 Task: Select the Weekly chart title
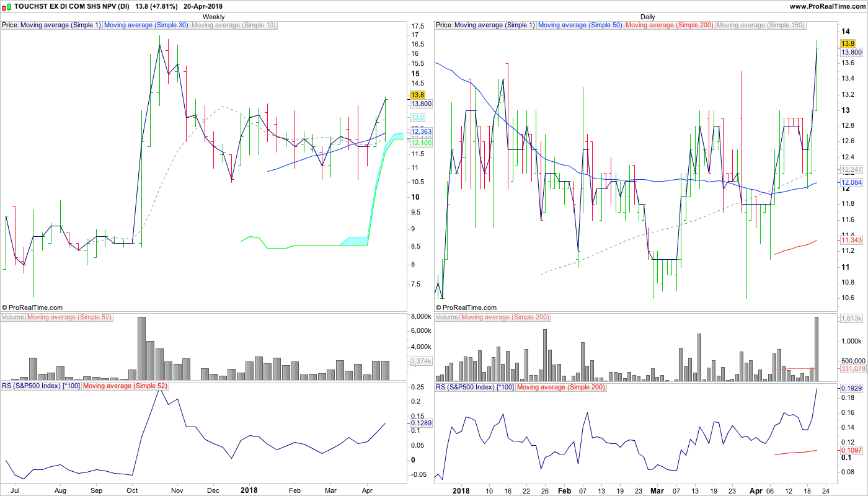214,17
